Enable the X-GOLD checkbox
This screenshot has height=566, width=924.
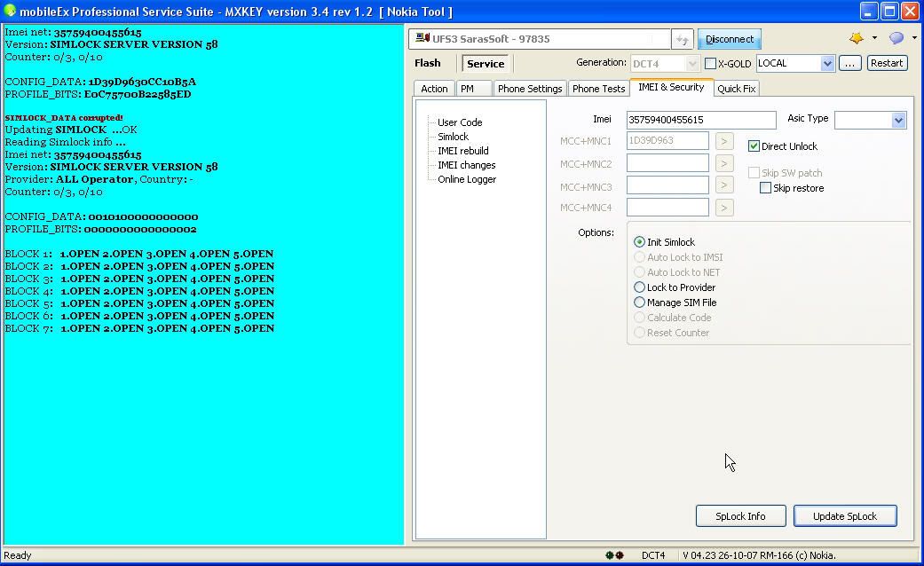point(711,63)
